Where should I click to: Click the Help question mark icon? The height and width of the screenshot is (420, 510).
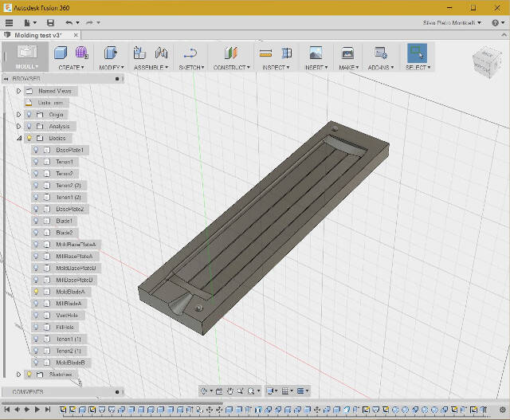[x=495, y=23]
